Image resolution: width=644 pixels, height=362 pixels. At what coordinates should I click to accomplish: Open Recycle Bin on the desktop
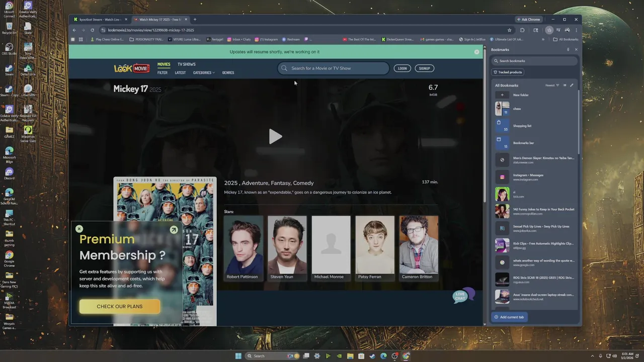(x=9, y=28)
